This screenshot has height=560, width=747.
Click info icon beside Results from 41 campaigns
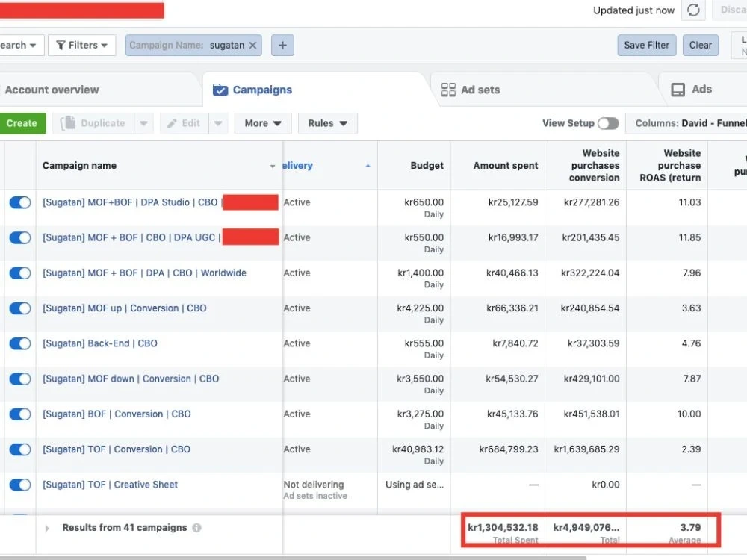196,528
